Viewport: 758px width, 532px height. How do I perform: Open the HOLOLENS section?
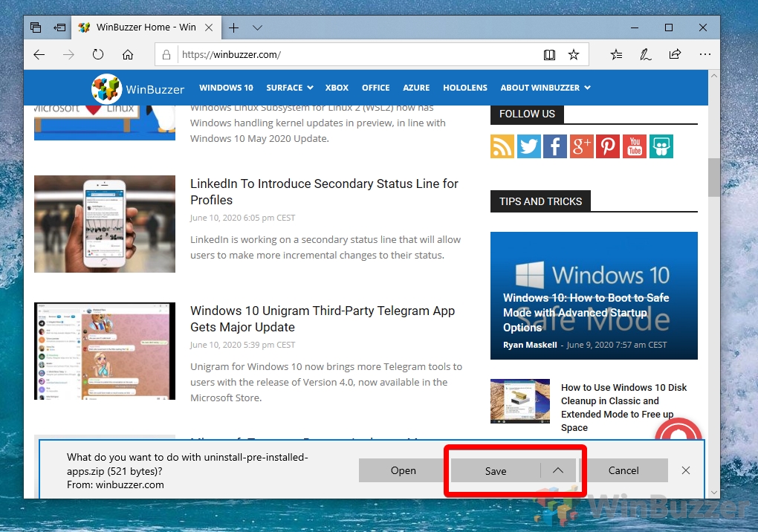[x=465, y=88]
